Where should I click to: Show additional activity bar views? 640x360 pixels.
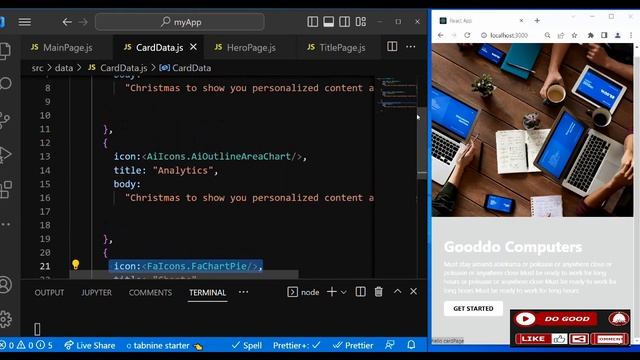[x=6, y=224]
